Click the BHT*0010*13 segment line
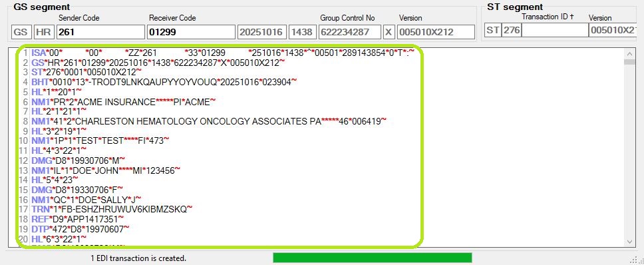The height and width of the screenshot is (265, 644). coord(164,82)
